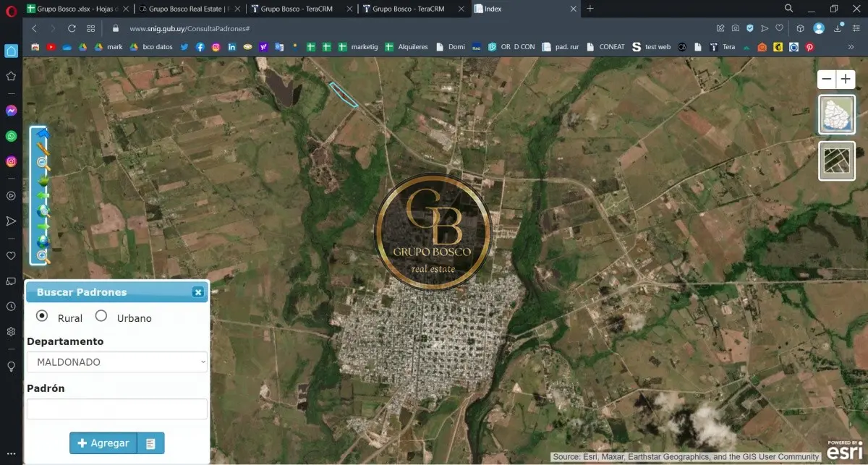
Task: Click the snapshot camera icon
Action: [x=735, y=28]
